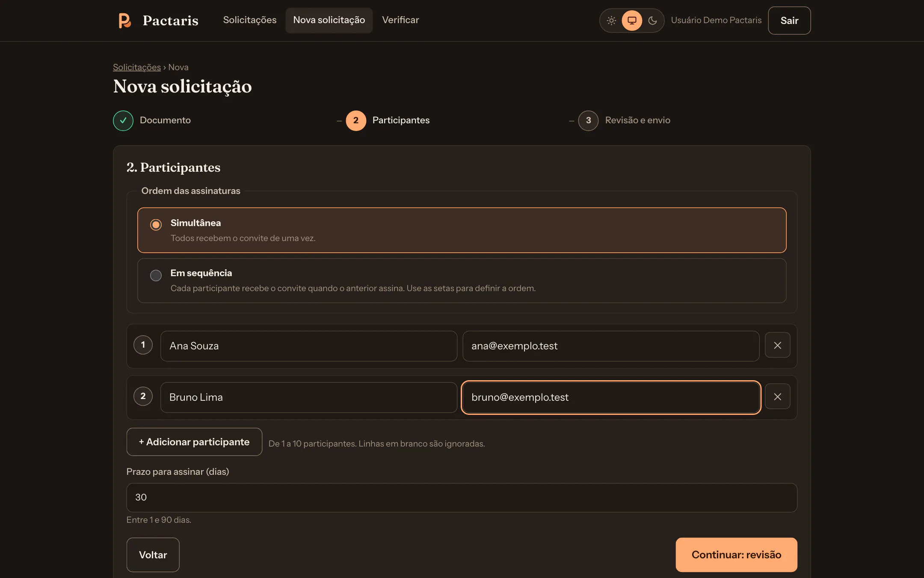Click '2. Participantes' section heading
The image size is (924, 578).
tap(173, 167)
